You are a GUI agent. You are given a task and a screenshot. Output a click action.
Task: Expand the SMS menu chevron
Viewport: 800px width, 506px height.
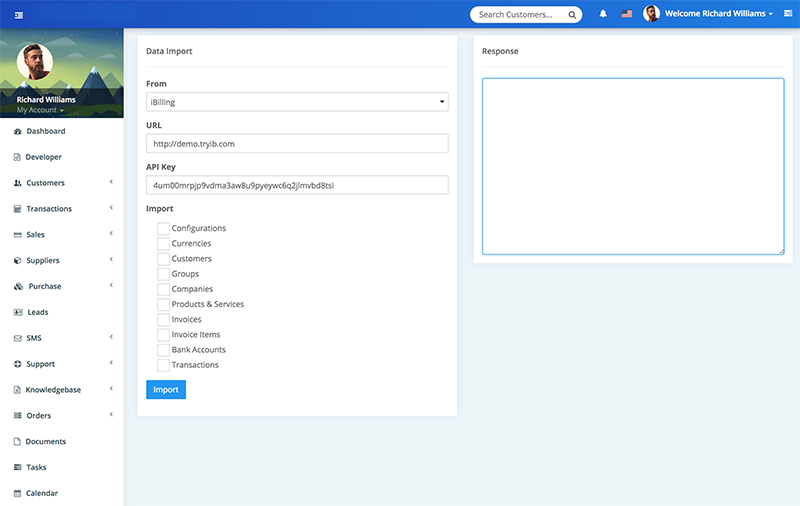click(111, 337)
